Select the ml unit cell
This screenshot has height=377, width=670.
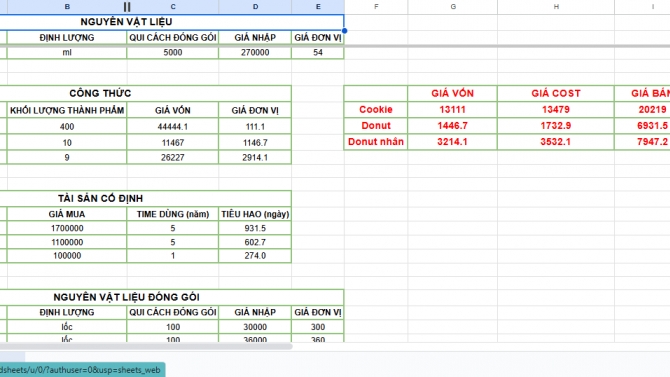tap(67, 53)
